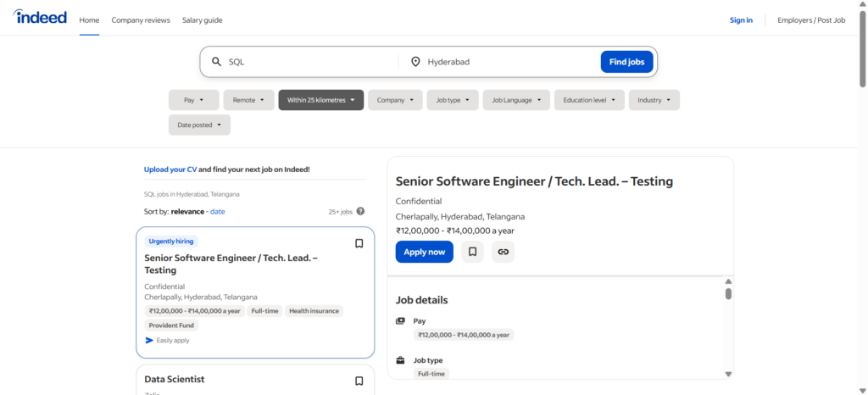Click Employers / Post Job
This screenshot has height=395, width=868.
(x=811, y=19)
